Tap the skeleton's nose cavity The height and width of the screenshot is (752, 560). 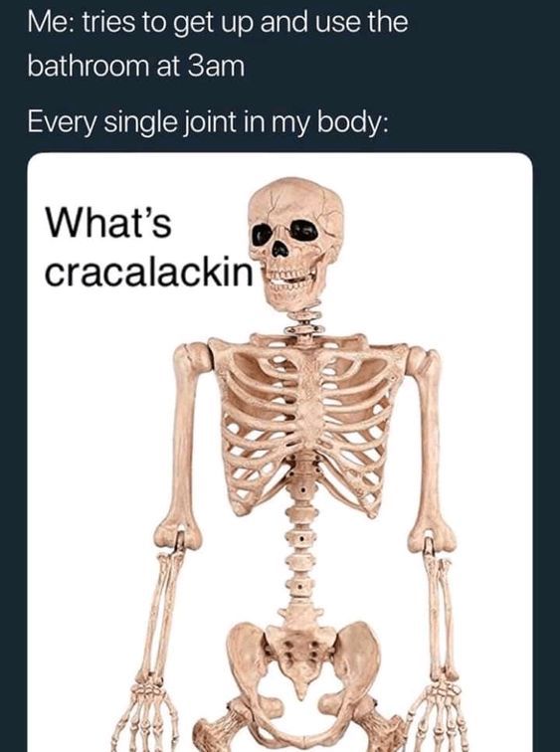coord(280,250)
